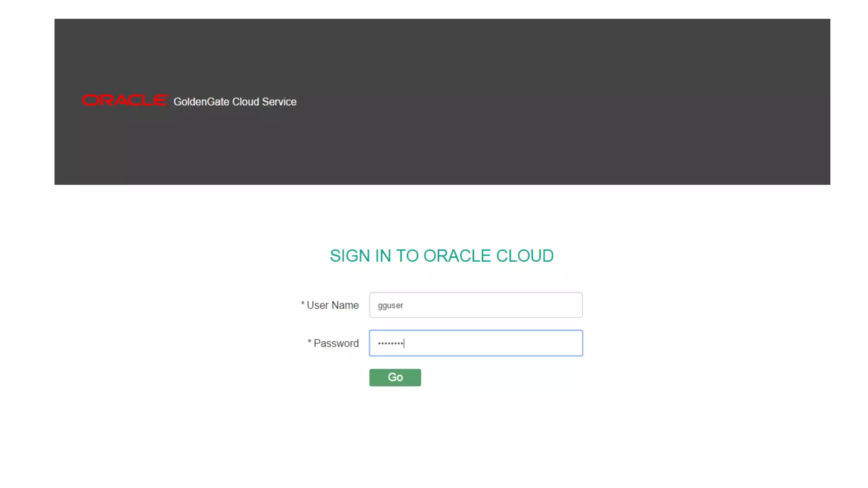Click the User Name field label
This screenshot has height=488, width=868.
[x=330, y=305]
